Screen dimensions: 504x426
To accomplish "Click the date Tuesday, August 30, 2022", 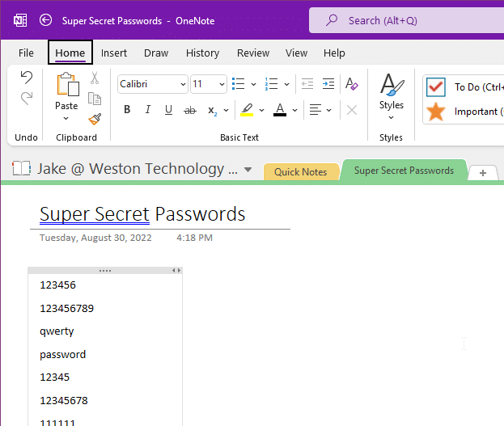I will [x=95, y=238].
